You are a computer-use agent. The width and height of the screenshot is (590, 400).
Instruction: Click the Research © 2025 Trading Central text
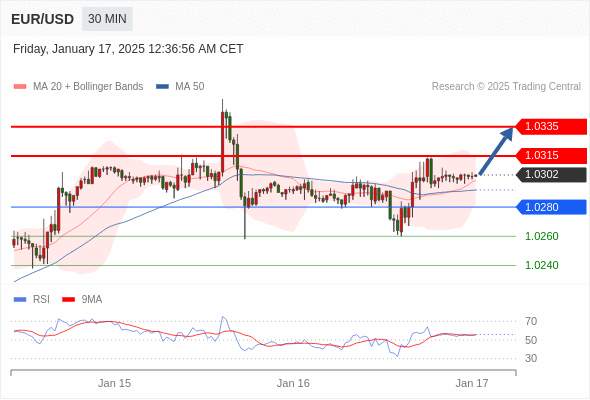506,87
